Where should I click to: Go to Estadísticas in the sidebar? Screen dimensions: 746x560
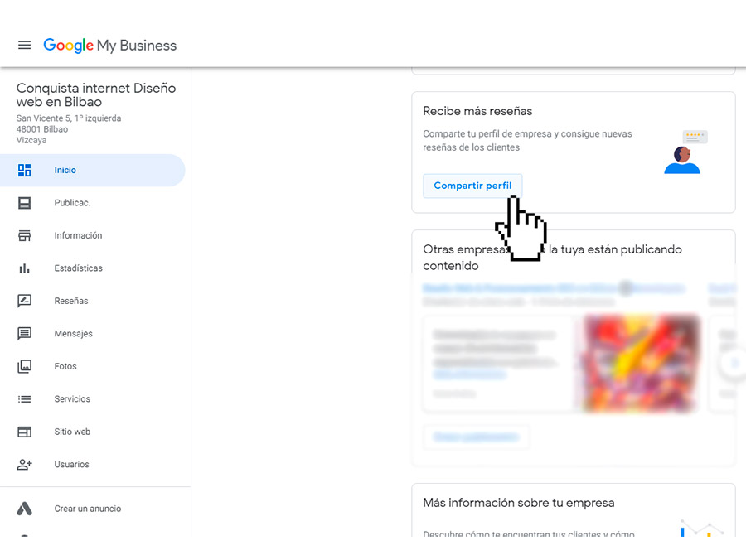79,268
